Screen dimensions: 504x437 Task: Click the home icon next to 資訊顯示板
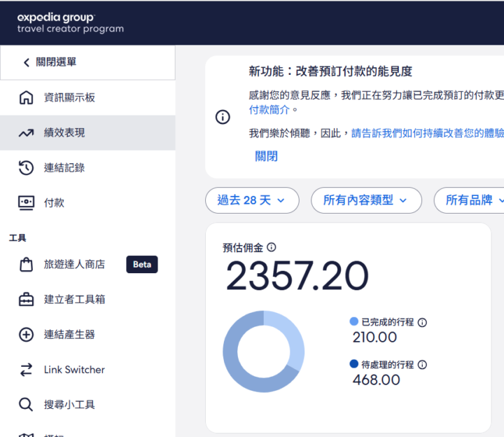tap(26, 97)
